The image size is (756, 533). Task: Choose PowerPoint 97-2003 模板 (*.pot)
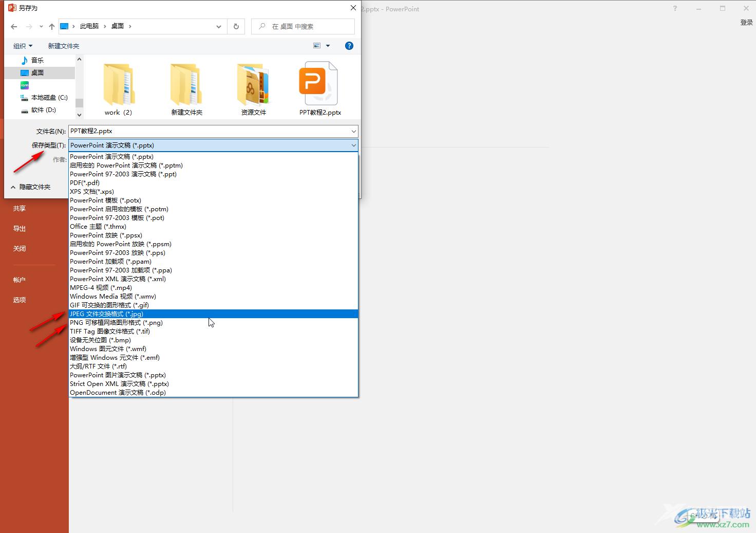214,218
